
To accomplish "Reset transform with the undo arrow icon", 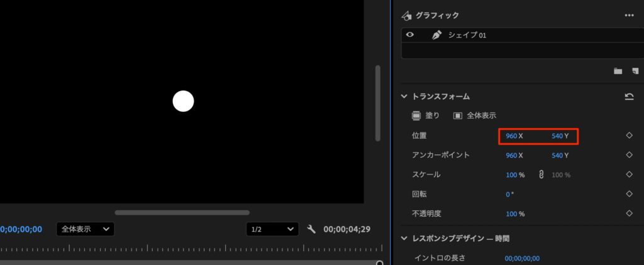I will pos(629,97).
